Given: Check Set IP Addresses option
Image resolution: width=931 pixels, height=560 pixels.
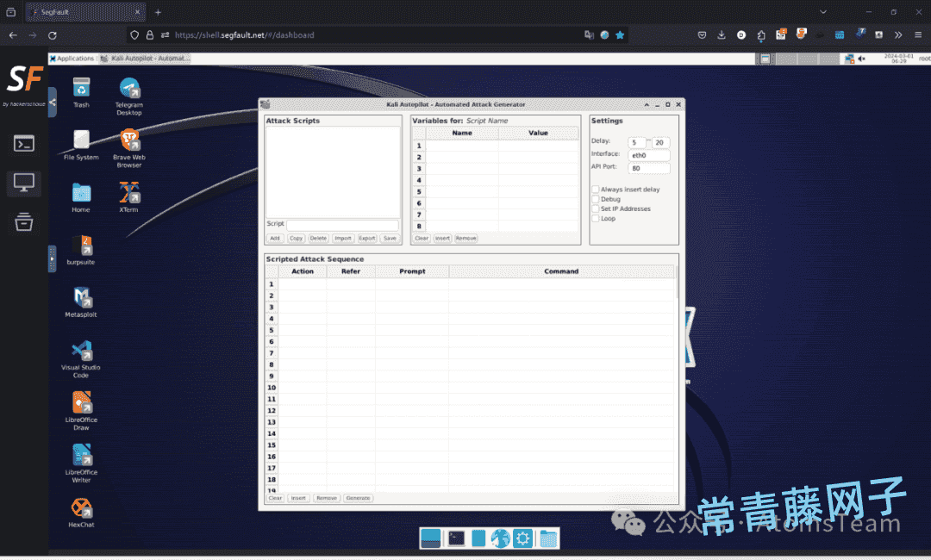Looking at the screenshot, I should (x=595, y=208).
